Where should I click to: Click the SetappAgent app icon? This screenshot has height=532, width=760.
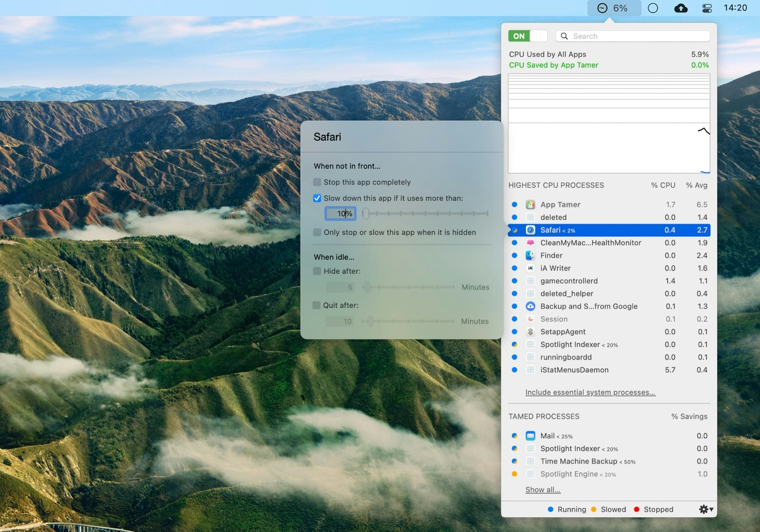(x=531, y=332)
